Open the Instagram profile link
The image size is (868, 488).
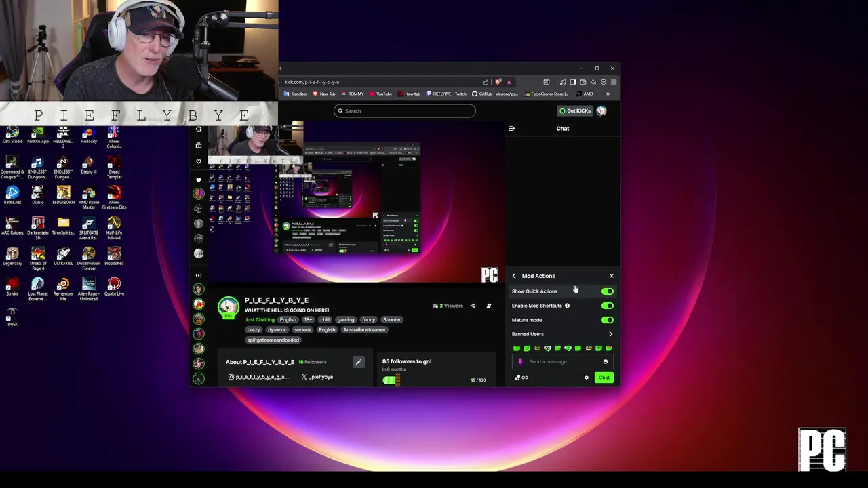(x=258, y=377)
